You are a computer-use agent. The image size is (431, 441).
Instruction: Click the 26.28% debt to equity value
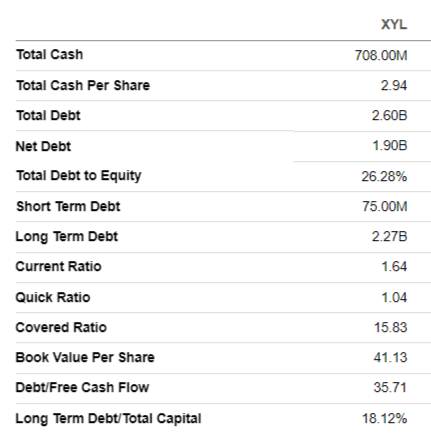pyautogui.click(x=384, y=176)
